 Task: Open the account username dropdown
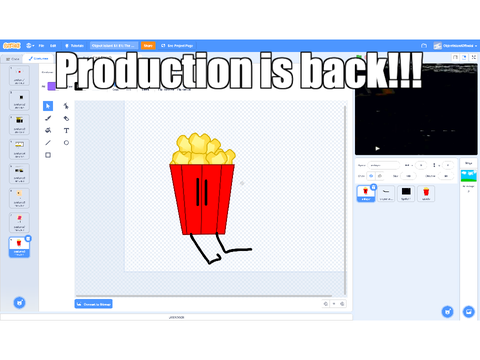click(455, 46)
